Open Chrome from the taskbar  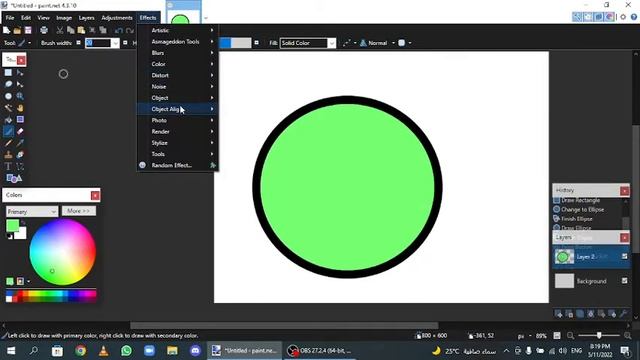point(80,351)
